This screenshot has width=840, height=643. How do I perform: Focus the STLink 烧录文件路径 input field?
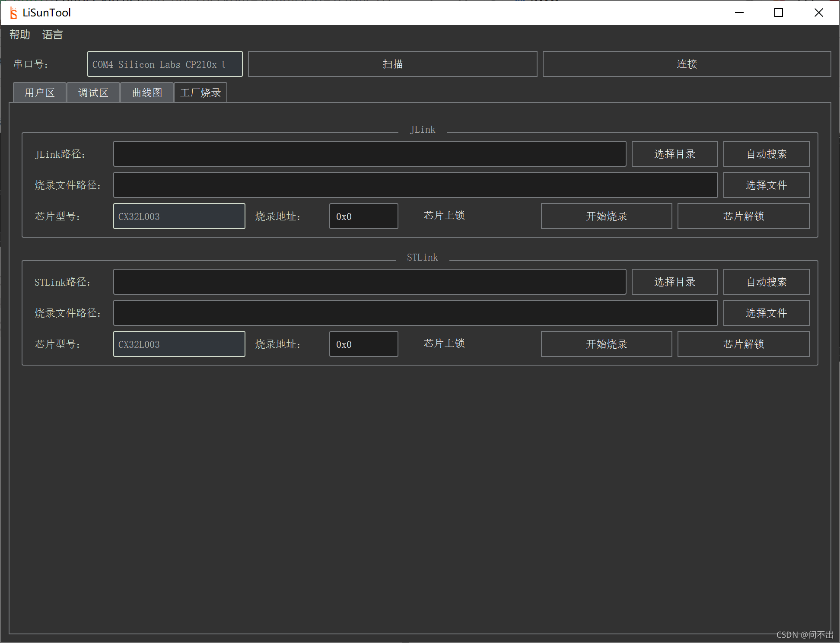coord(415,313)
